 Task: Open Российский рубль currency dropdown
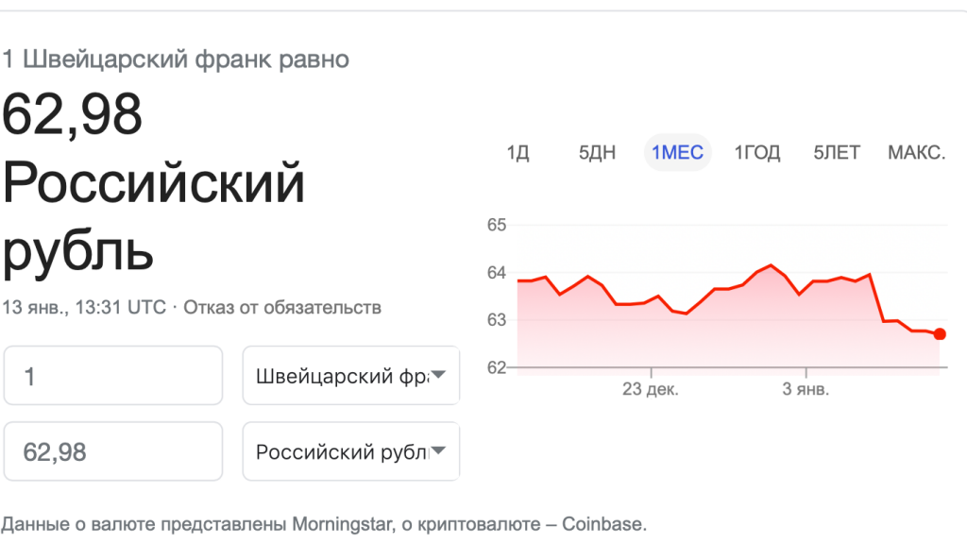(x=351, y=451)
